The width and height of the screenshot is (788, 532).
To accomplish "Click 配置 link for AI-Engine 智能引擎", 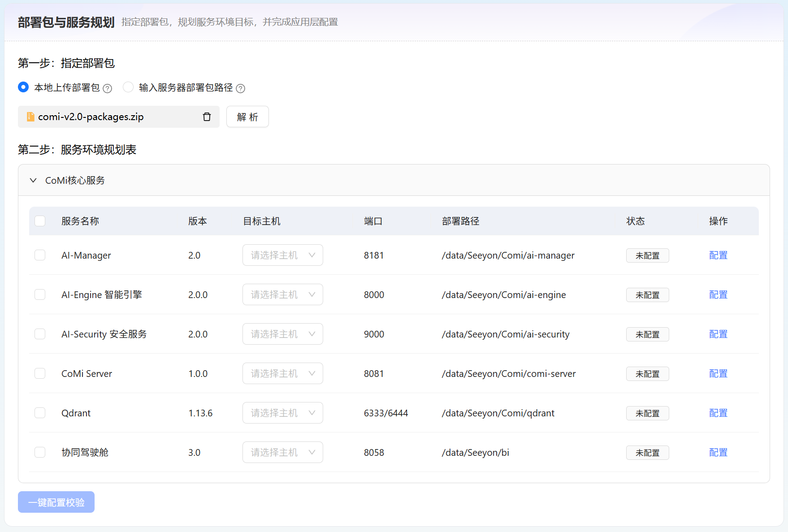I will pos(718,294).
